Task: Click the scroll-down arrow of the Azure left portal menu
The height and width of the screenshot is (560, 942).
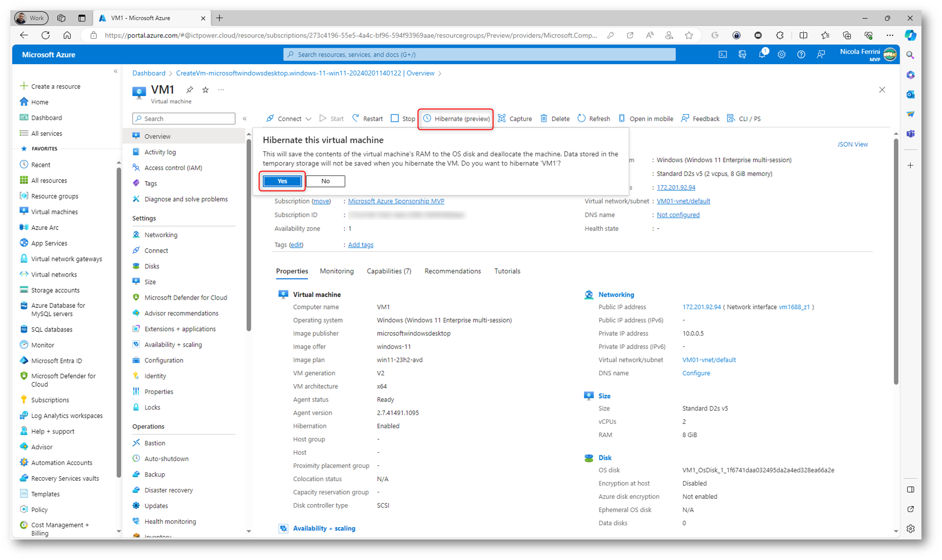Action: pos(119,532)
